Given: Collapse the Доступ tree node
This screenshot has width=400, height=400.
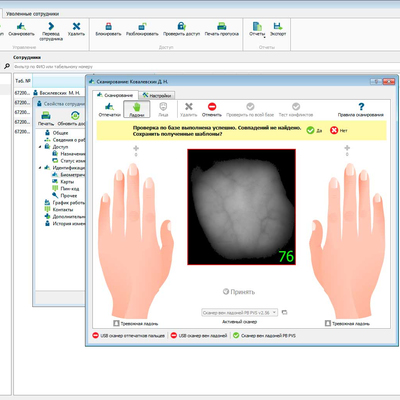Looking at the screenshot, I should [x=41, y=147].
